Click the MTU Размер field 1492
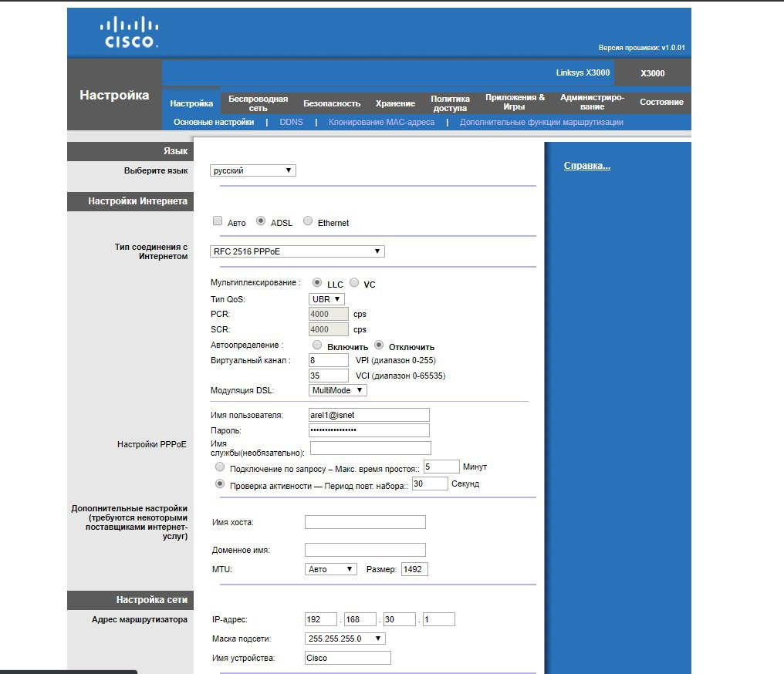 pyautogui.click(x=414, y=569)
